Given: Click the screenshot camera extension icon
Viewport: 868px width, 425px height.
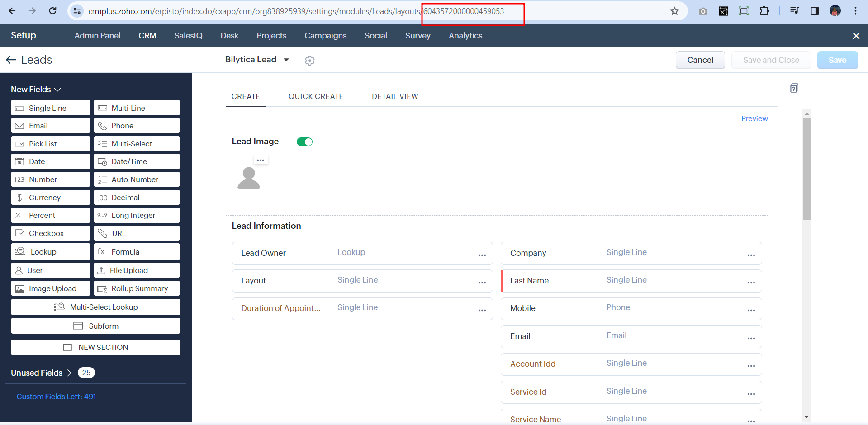Looking at the screenshot, I should pos(703,11).
